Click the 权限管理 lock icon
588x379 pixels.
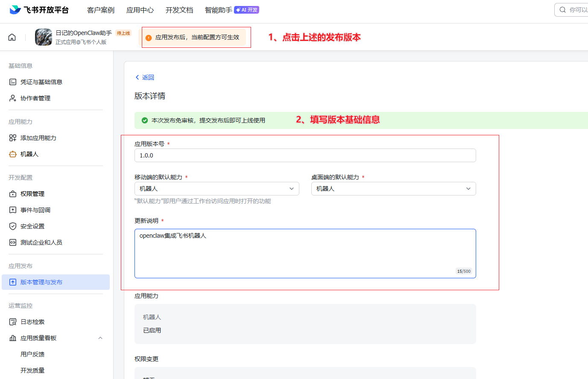pyautogui.click(x=13, y=194)
